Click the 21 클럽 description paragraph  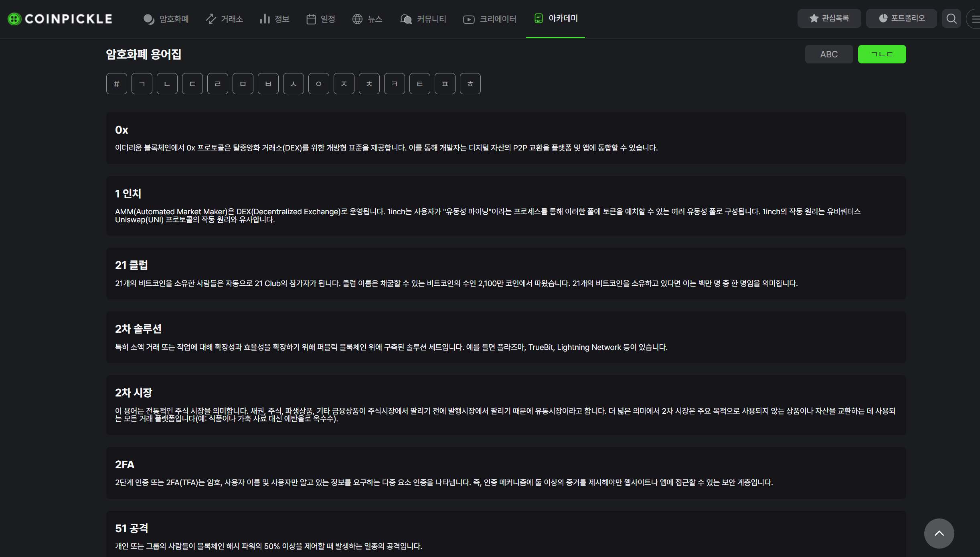tap(456, 283)
